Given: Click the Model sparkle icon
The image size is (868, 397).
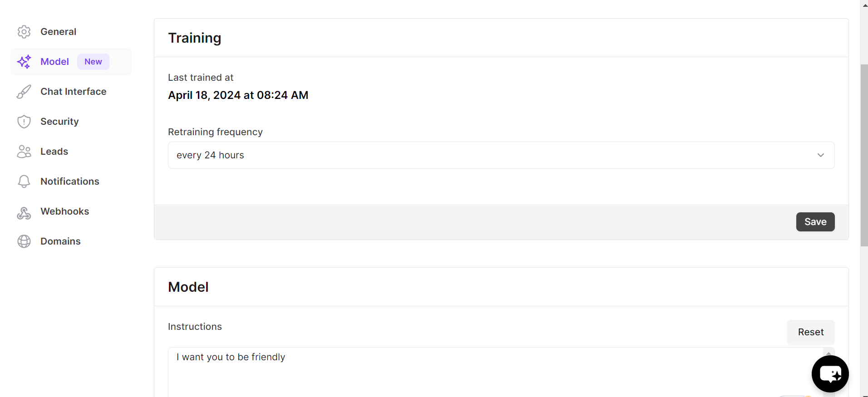Looking at the screenshot, I should (24, 62).
